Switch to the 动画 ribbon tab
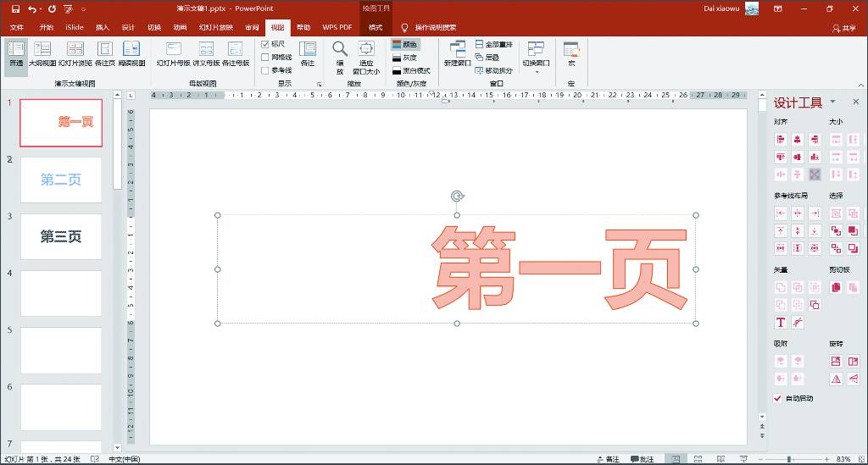Viewport: 868px width, 465px height. click(x=180, y=27)
